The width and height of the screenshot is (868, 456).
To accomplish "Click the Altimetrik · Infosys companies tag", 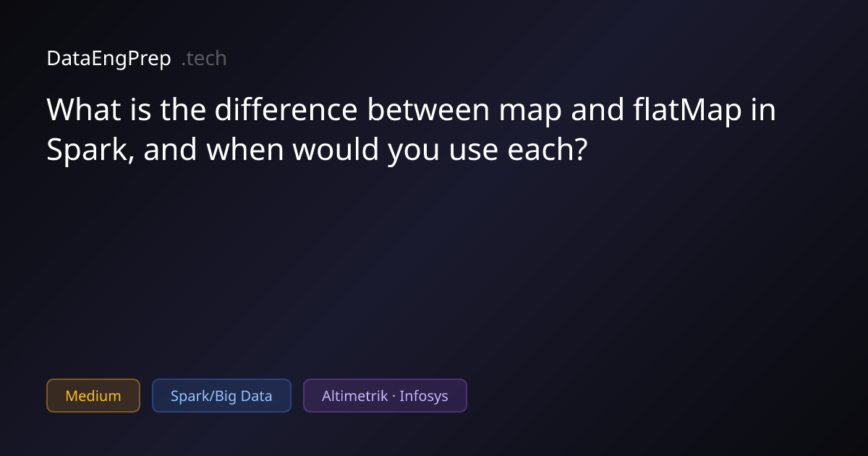I will (385, 396).
